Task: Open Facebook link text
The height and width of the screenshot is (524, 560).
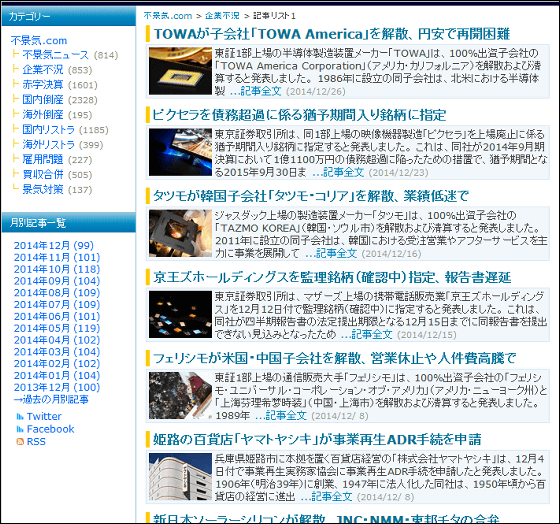Action: pos(50,429)
